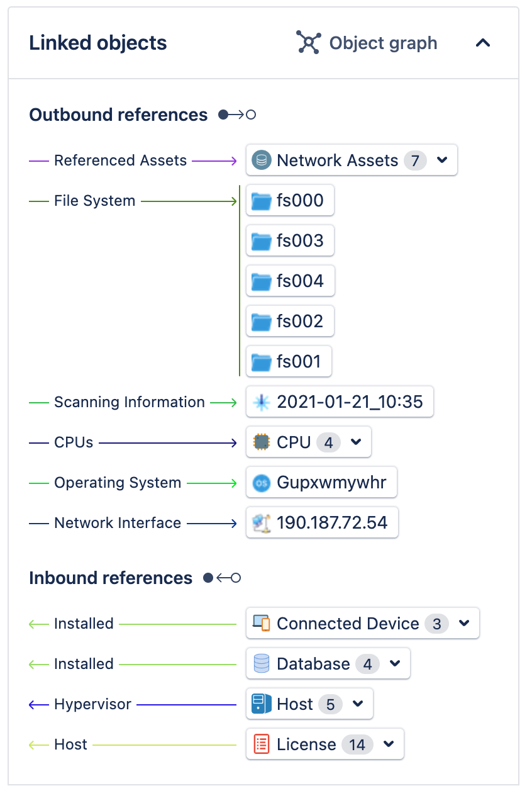Click the fs001 folder icon
Screen dimensions: 532x798
click(261, 362)
